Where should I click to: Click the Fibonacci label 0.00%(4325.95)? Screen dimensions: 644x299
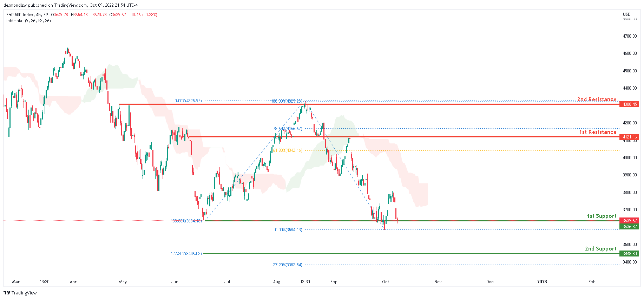pos(188,101)
